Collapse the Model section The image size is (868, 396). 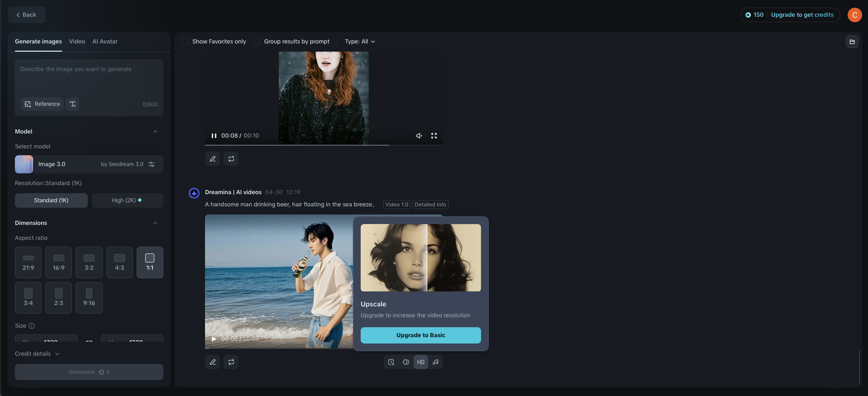click(x=155, y=132)
